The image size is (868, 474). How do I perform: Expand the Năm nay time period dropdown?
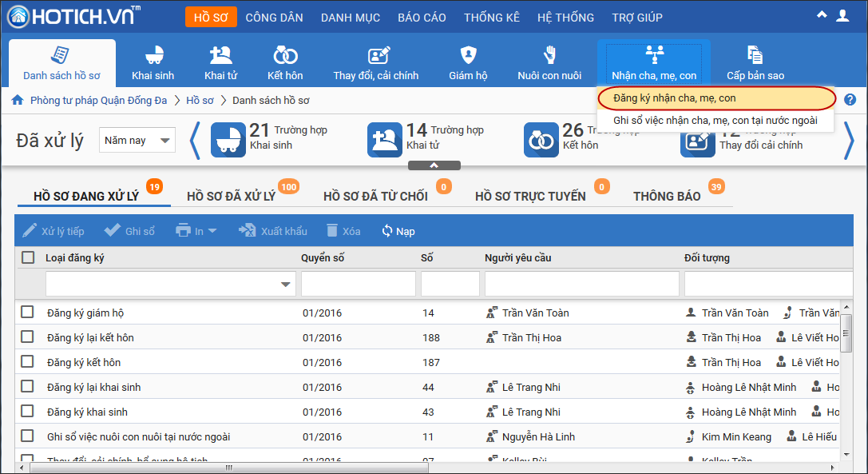coord(138,141)
